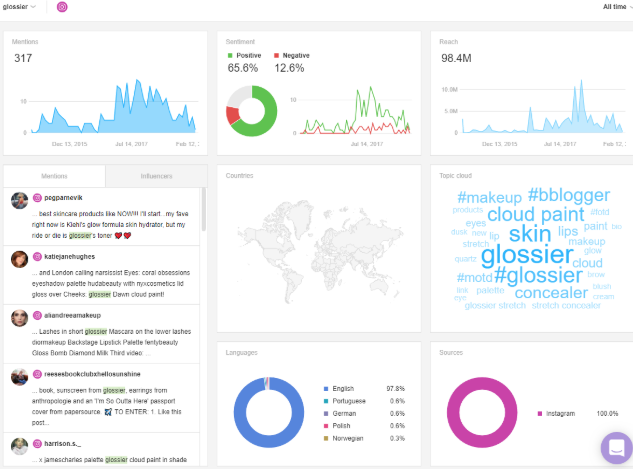Viewport: 633px width, 469px height.
Task: Open the All time date range dropdown
Action: pos(617,7)
